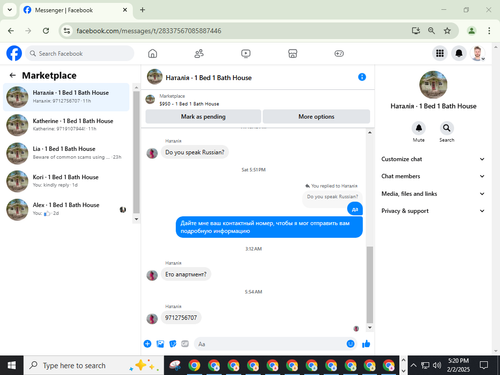Open the Friends icon in top navigation
The height and width of the screenshot is (375, 500).
199,53
